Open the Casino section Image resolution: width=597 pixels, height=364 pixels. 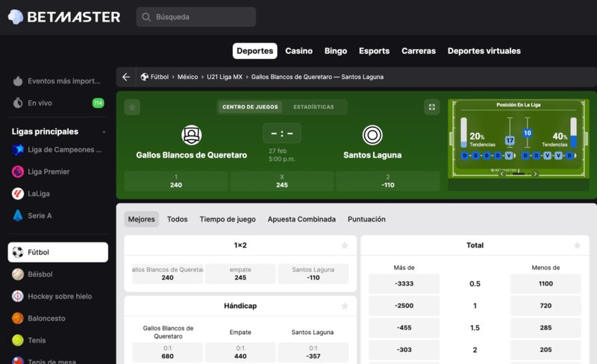coord(298,51)
